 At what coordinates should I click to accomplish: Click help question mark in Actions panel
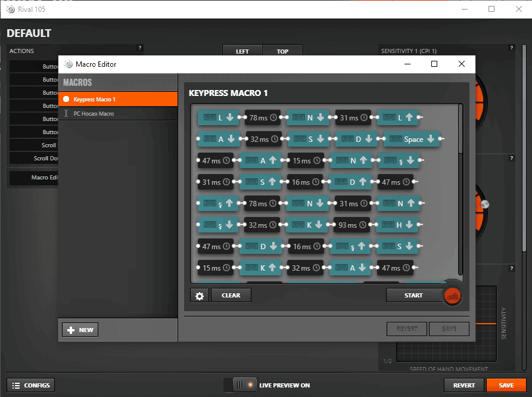(x=140, y=48)
